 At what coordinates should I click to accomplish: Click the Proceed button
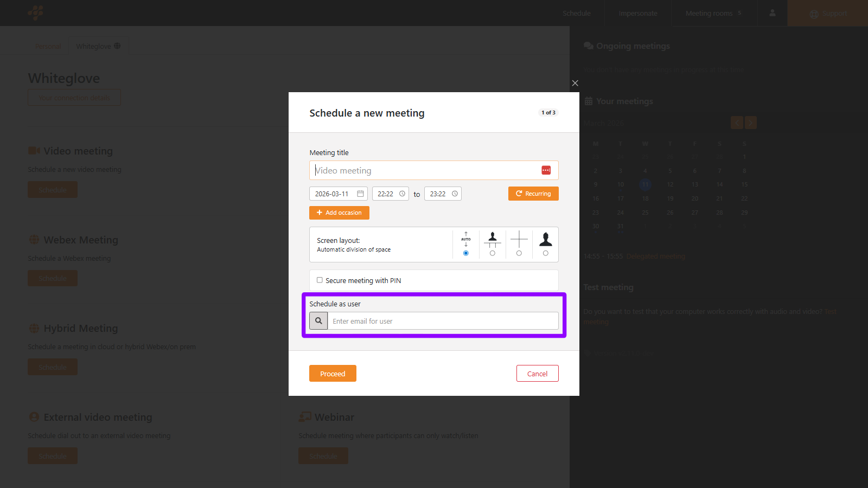pyautogui.click(x=333, y=374)
